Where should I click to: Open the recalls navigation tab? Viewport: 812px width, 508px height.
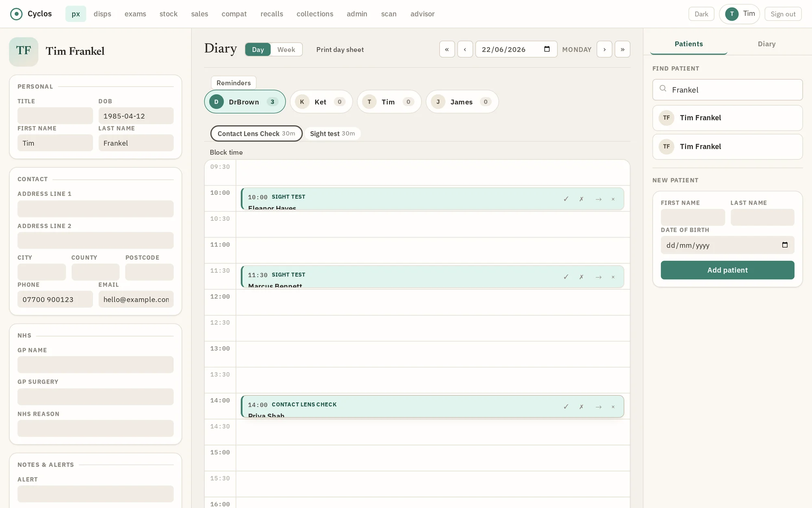(x=272, y=14)
